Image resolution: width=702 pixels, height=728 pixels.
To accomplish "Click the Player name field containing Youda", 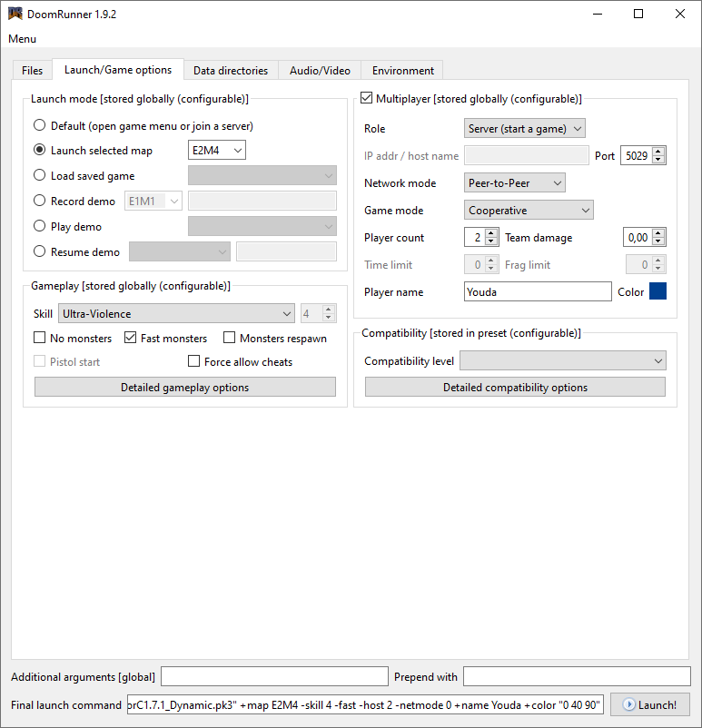I will click(538, 291).
